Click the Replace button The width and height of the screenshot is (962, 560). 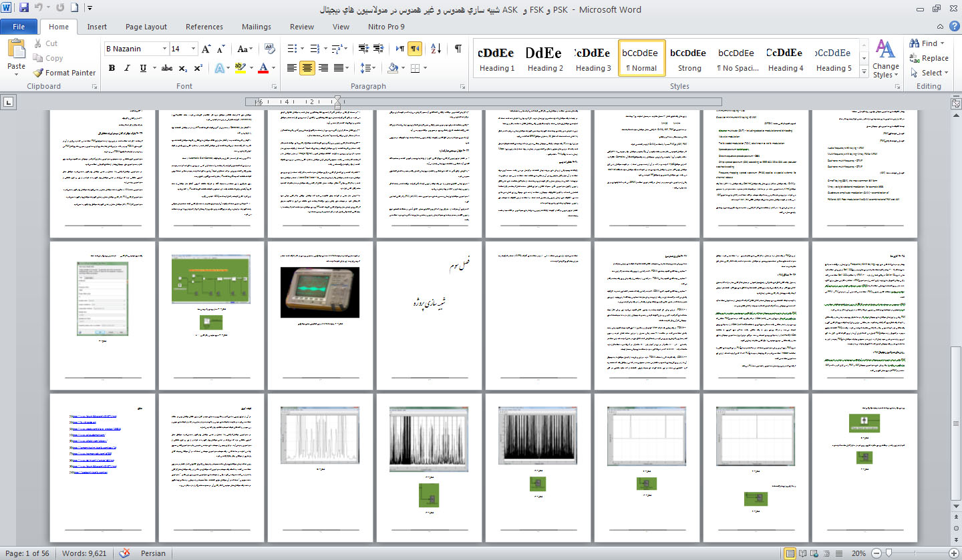pyautogui.click(x=929, y=58)
